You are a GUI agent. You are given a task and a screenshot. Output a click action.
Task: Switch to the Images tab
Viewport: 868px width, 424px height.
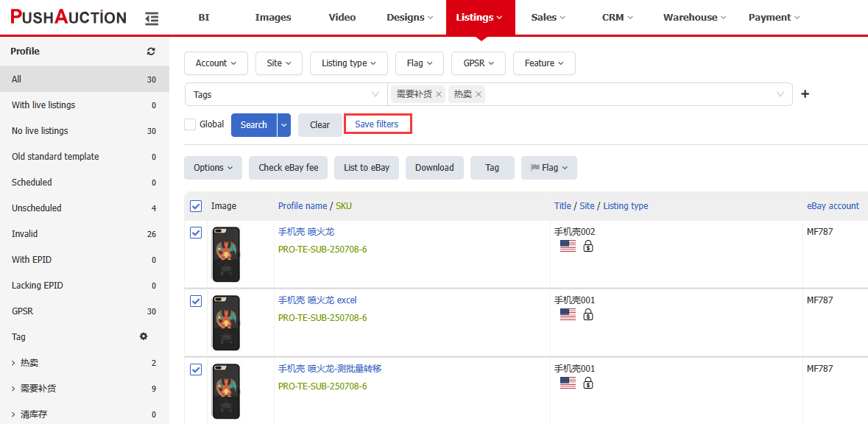click(273, 18)
